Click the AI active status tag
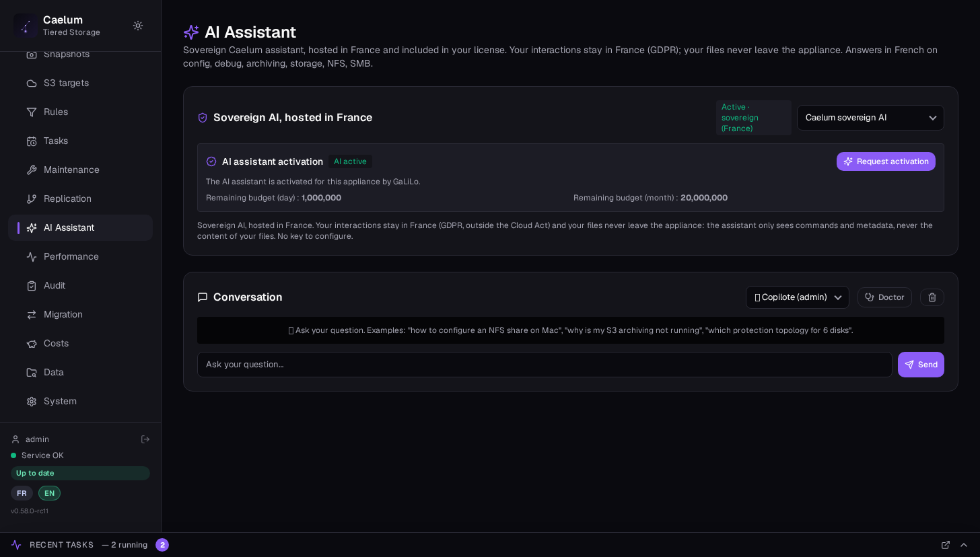This screenshot has height=557, width=980. click(350, 161)
